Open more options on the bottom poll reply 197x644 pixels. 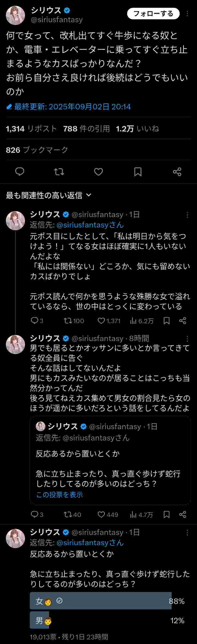coord(187,532)
